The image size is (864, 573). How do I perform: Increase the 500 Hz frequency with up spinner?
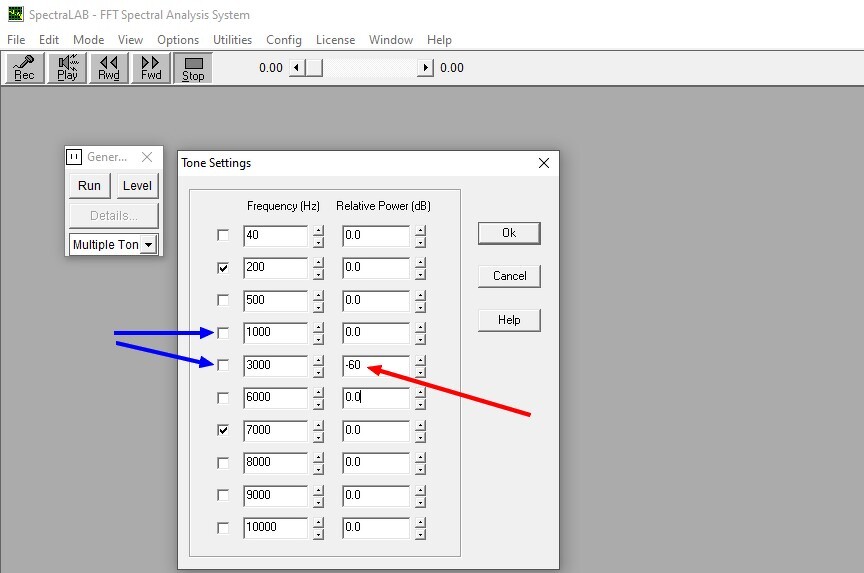coord(318,295)
